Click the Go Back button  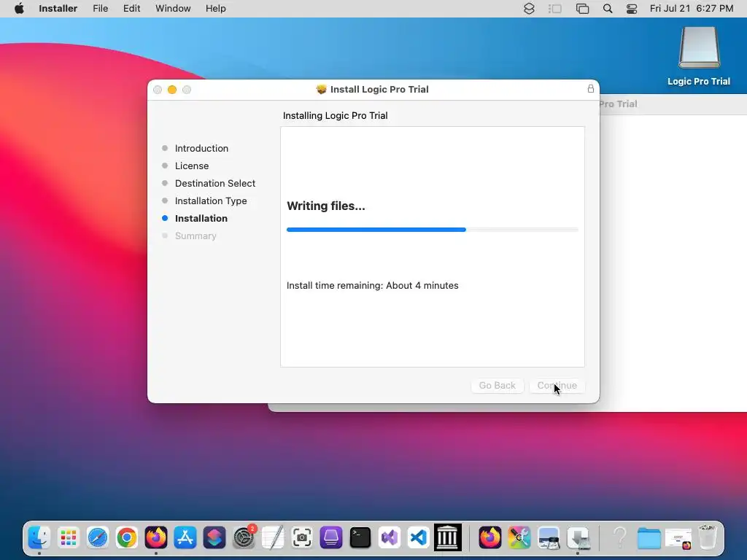pyautogui.click(x=498, y=385)
